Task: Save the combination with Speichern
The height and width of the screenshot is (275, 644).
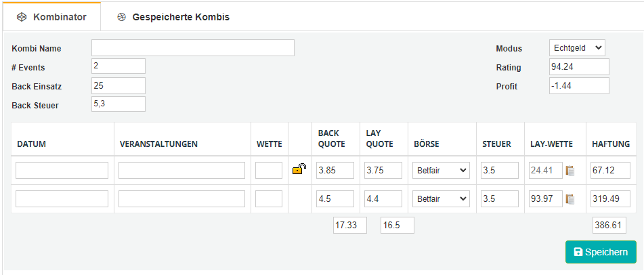Action: [601, 252]
